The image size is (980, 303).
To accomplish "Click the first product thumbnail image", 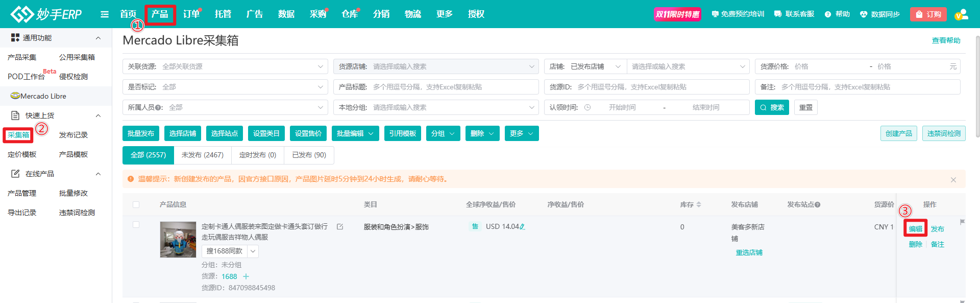I will pos(178,240).
